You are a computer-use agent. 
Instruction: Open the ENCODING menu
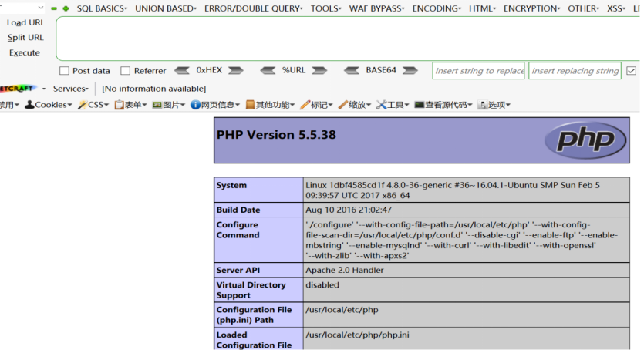[437, 8]
